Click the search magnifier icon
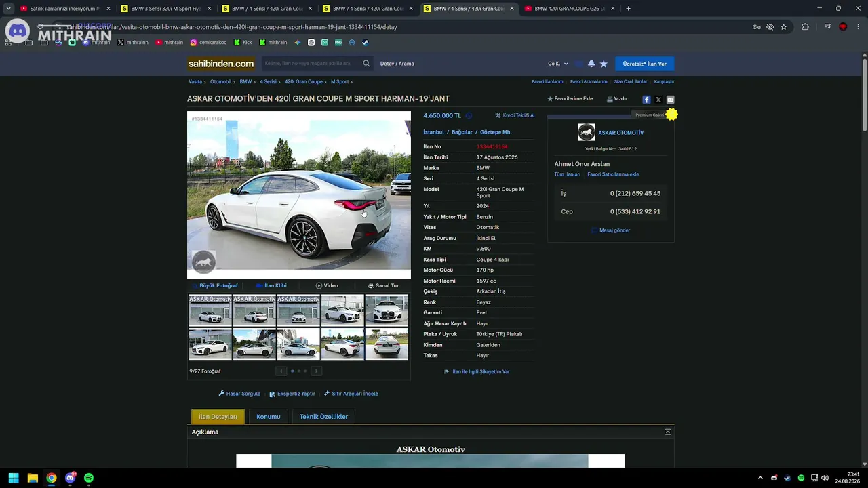The height and width of the screenshot is (488, 868). point(366,64)
